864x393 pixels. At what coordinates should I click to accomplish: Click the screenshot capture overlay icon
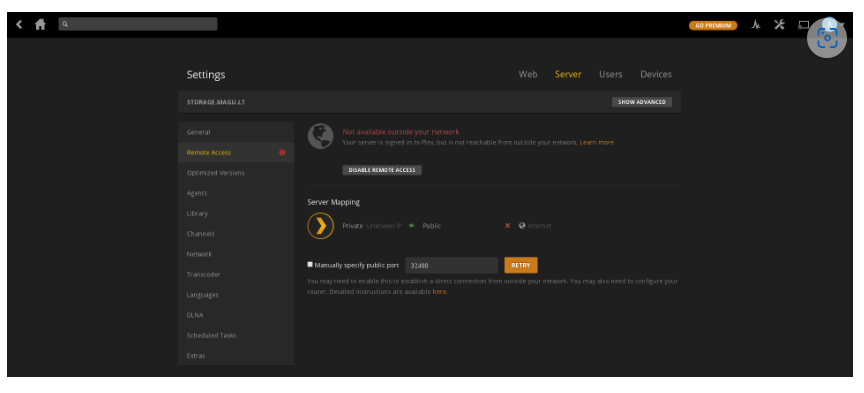point(827,38)
